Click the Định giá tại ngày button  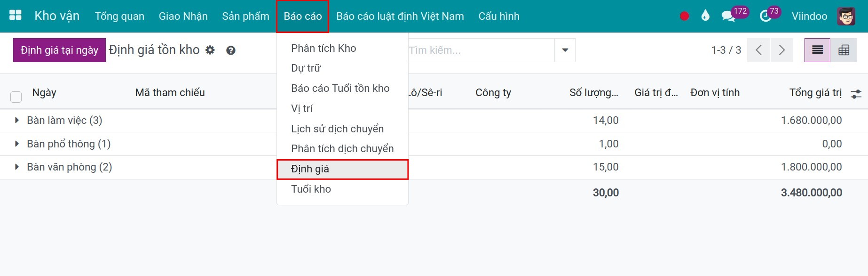pos(59,49)
